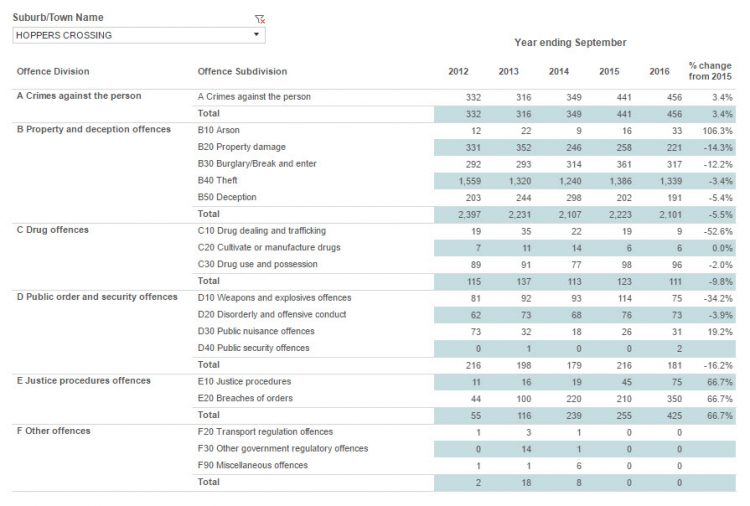Click the '% change from 2015' header

pyautogui.click(x=710, y=71)
